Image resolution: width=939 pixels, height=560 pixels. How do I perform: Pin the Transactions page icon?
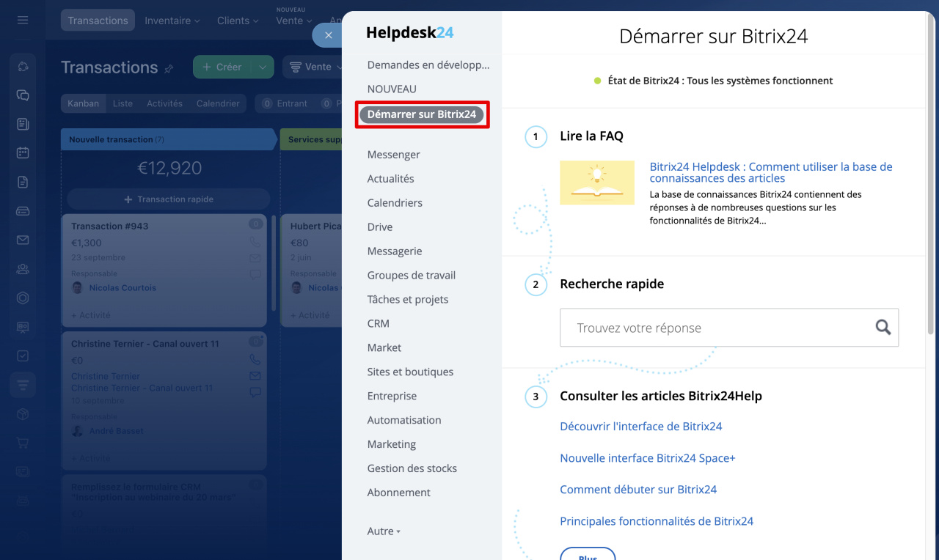(169, 68)
